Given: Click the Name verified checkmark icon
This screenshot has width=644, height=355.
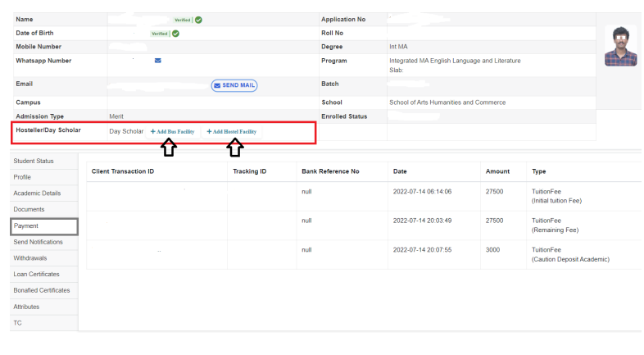Looking at the screenshot, I should [x=199, y=19].
